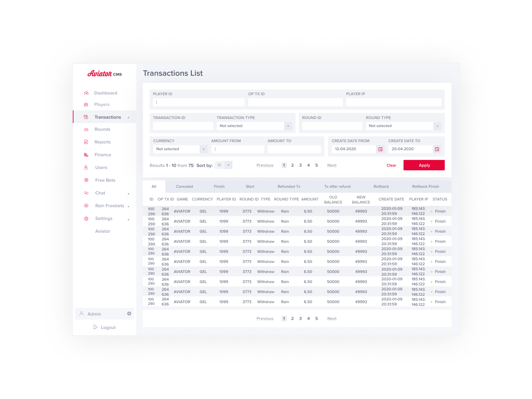Click the Finance coins icon
The image size is (532, 399).
(x=86, y=155)
